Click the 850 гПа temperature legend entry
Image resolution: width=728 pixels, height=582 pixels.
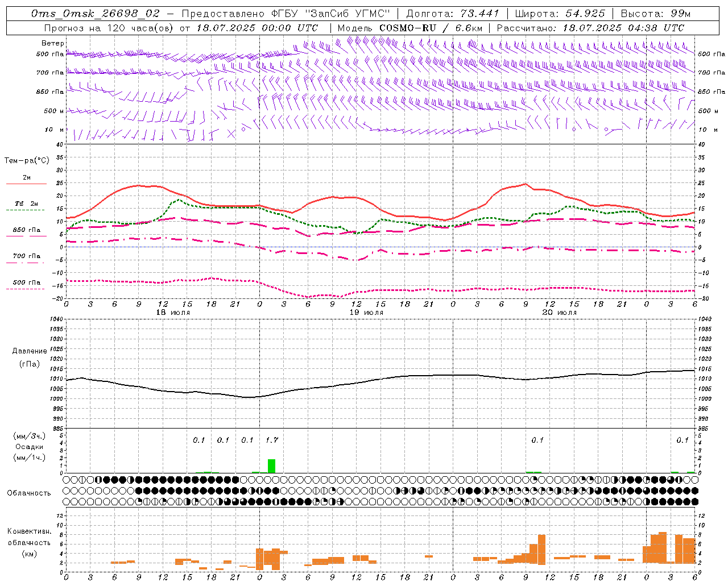click(26, 230)
